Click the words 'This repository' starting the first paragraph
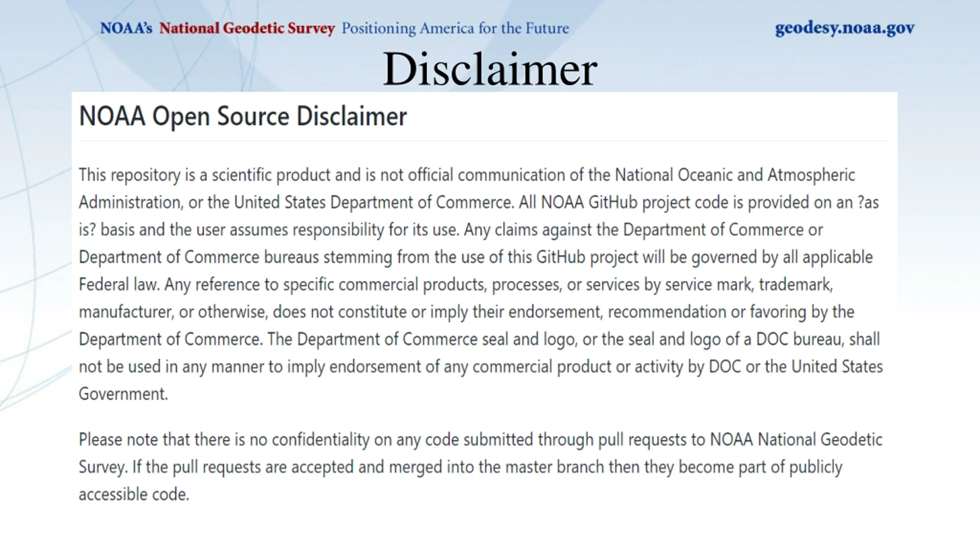The image size is (980, 551). click(130, 176)
